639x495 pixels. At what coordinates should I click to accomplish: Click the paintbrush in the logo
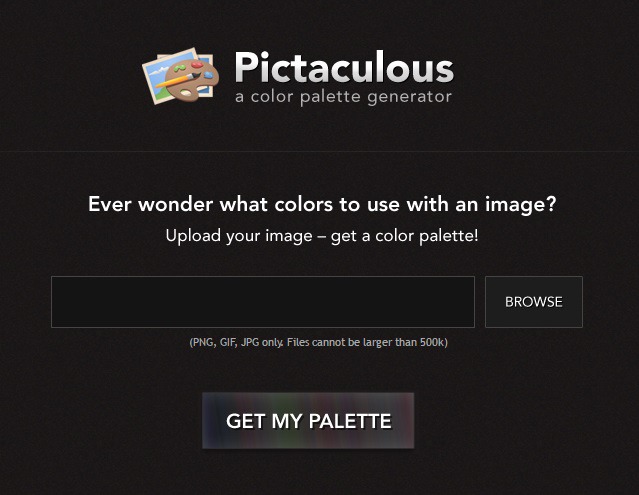tap(178, 80)
